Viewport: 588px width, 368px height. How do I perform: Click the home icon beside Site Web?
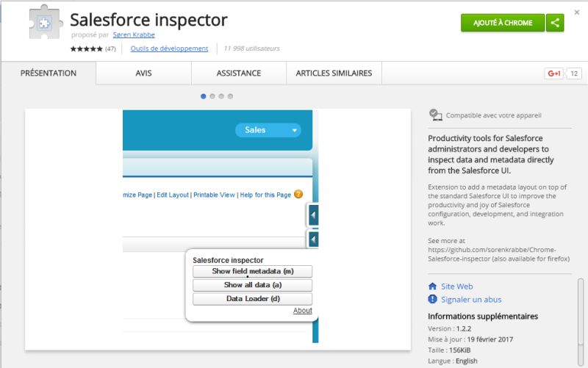(432, 286)
